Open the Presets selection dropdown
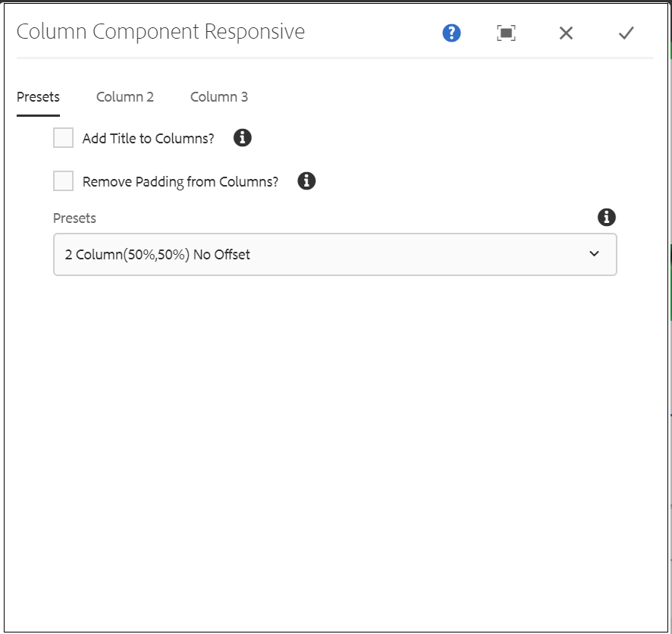 (x=334, y=254)
